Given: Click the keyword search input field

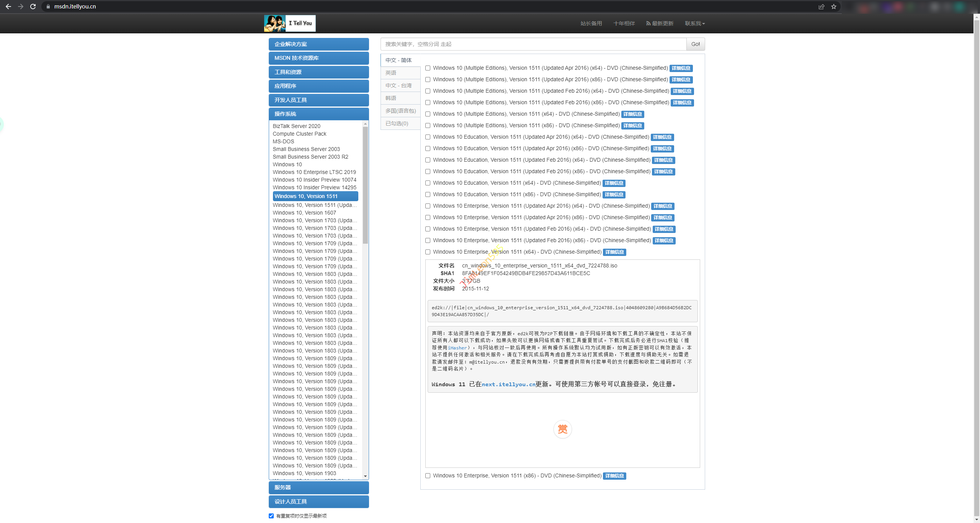Looking at the screenshot, I should [x=533, y=44].
